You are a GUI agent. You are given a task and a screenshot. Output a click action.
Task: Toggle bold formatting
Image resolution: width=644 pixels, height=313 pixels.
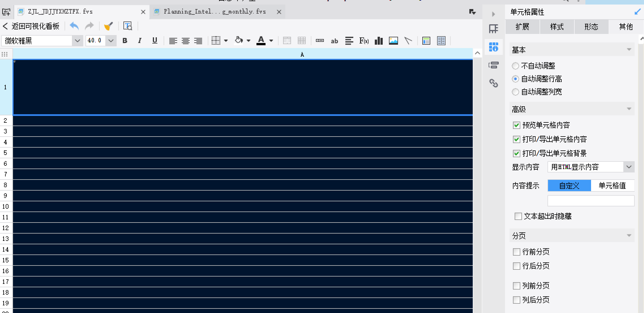point(125,41)
